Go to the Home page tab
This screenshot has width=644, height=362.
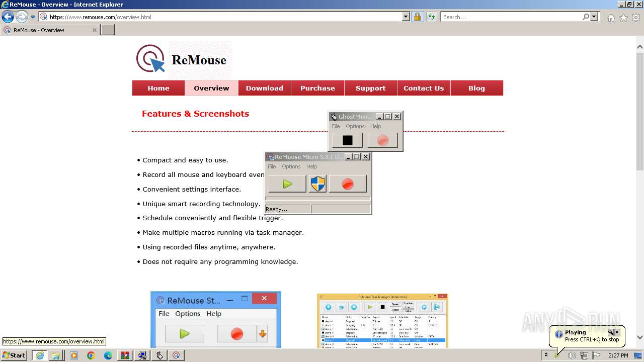[x=158, y=88]
